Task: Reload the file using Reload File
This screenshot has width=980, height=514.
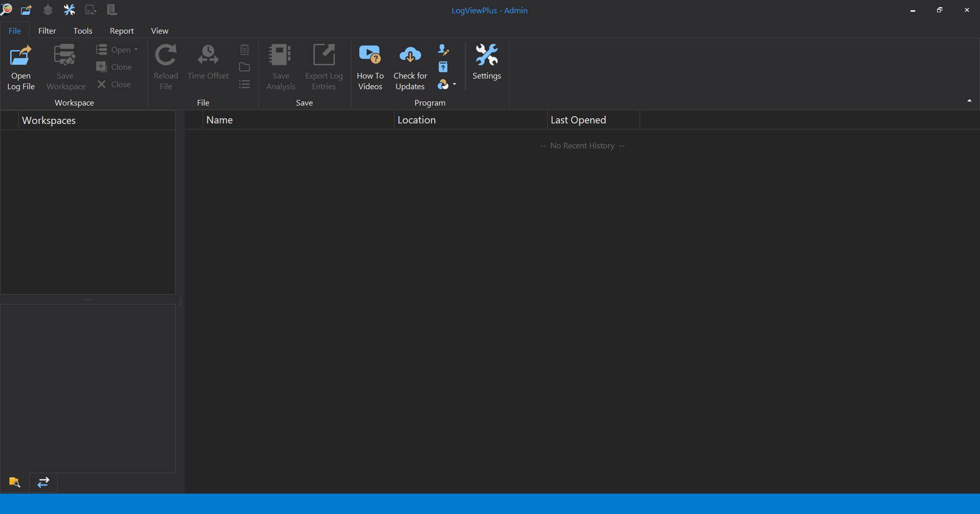Action: [166, 68]
